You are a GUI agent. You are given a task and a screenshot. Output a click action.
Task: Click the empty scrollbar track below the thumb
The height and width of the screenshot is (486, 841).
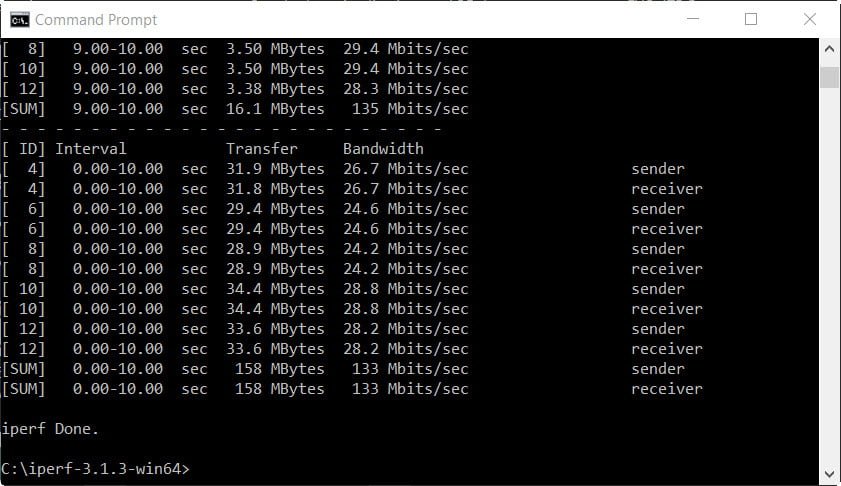point(829,275)
